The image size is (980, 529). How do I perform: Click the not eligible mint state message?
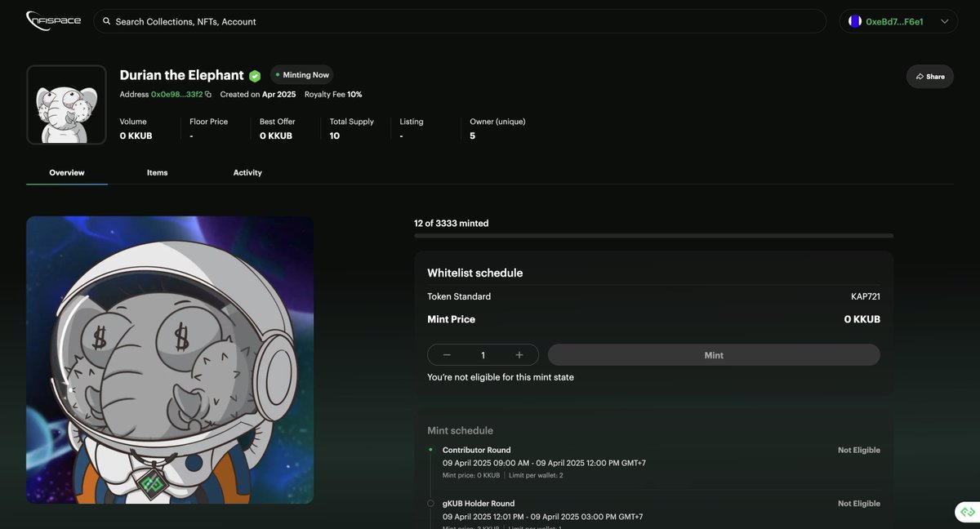coord(501,377)
